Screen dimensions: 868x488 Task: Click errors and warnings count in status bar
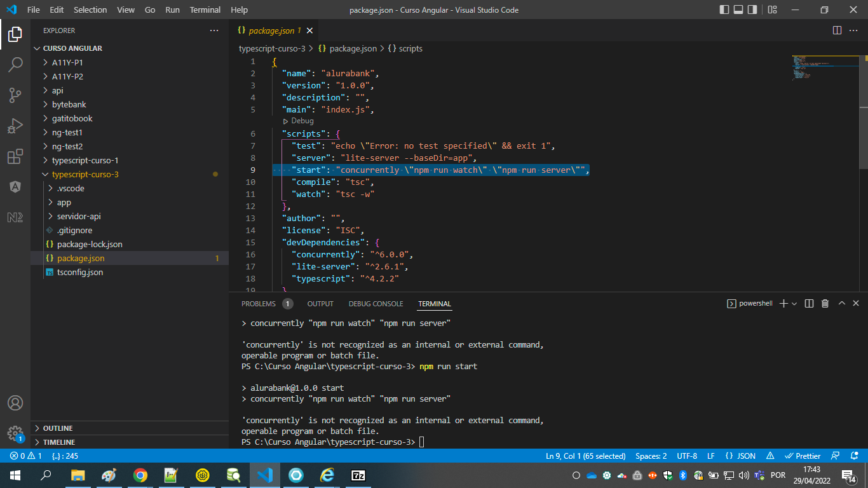[x=26, y=456]
